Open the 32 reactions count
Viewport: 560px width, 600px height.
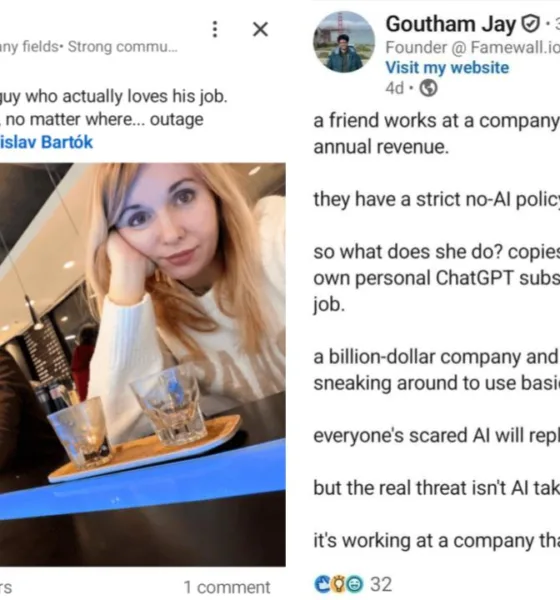click(x=381, y=584)
